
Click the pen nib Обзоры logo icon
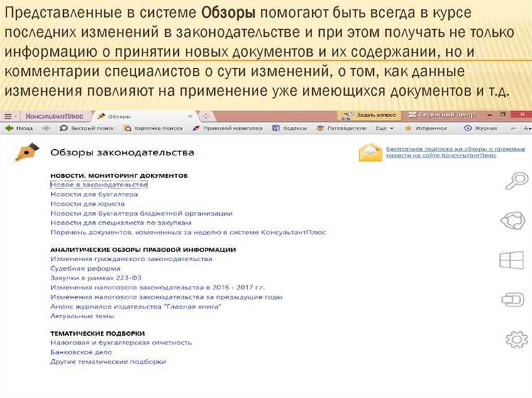[x=27, y=152]
